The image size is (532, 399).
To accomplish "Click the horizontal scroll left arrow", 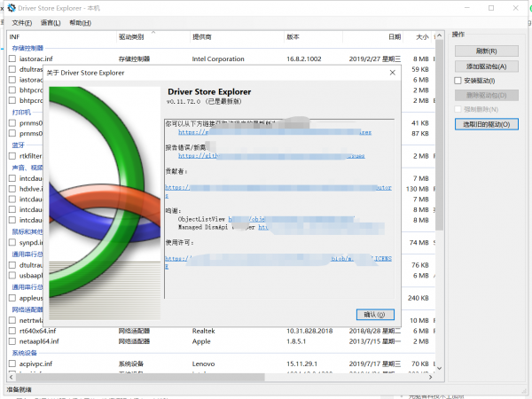I will 12,377.
